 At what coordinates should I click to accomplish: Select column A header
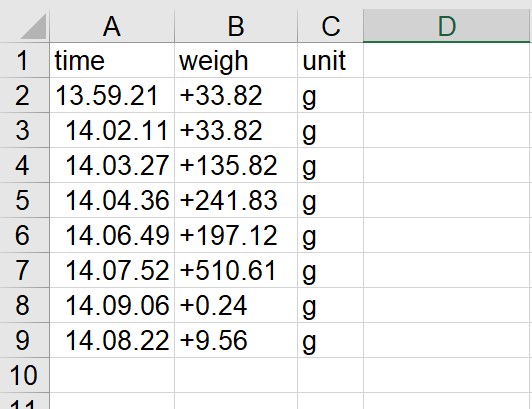[112, 26]
